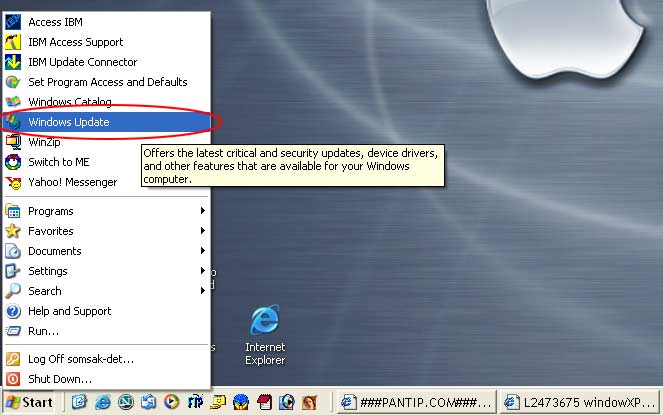
Task: Click blue globe quick launch icon
Action: [x=241, y=402]
